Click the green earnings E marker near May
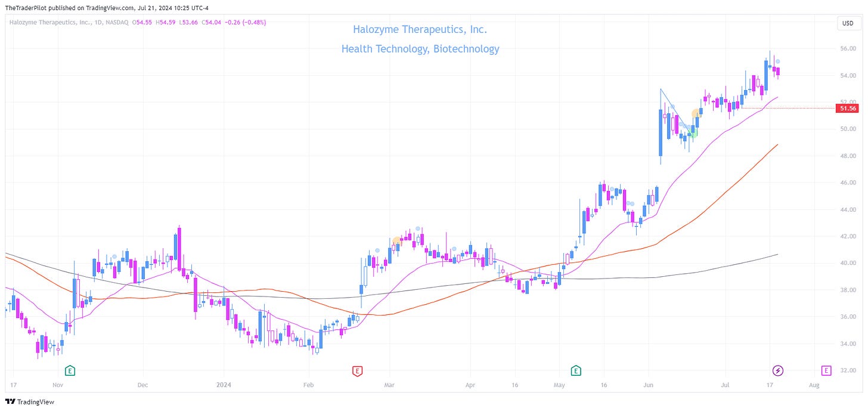 pos(576,370)
